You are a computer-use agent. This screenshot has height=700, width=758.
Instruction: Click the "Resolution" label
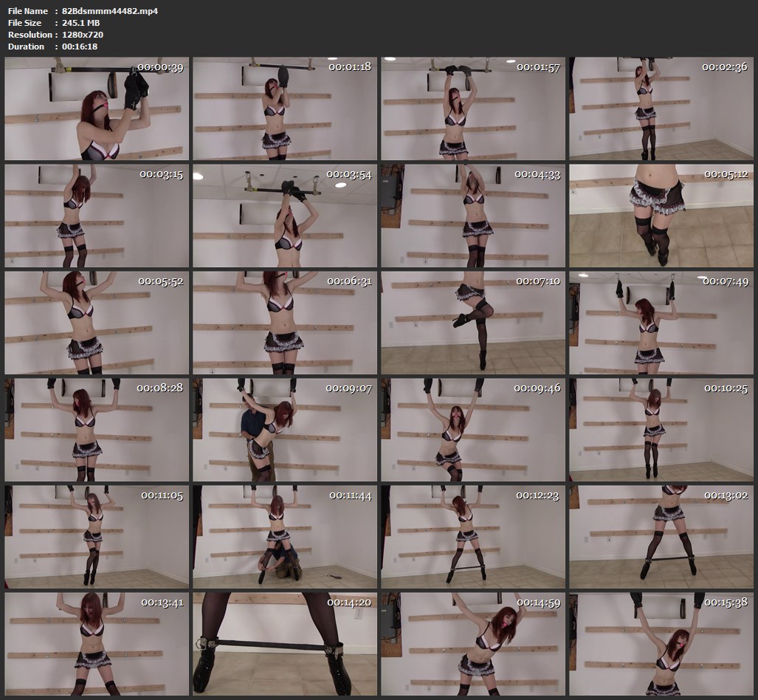point(30,35)
